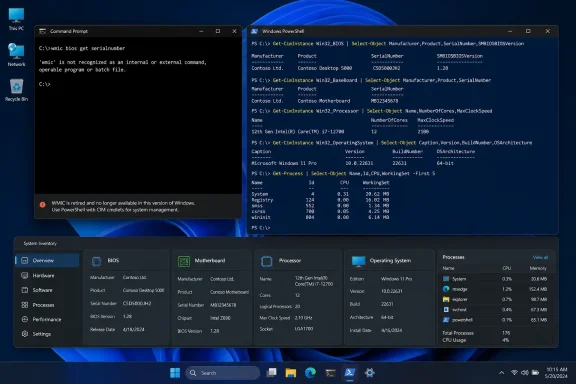Click the battery tray icon
The width and height of the screenshot is (576, 384).
click(536, 373)
